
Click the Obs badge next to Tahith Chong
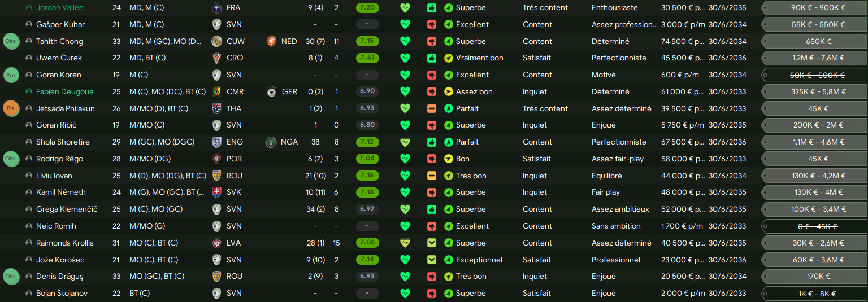[11, 41]
